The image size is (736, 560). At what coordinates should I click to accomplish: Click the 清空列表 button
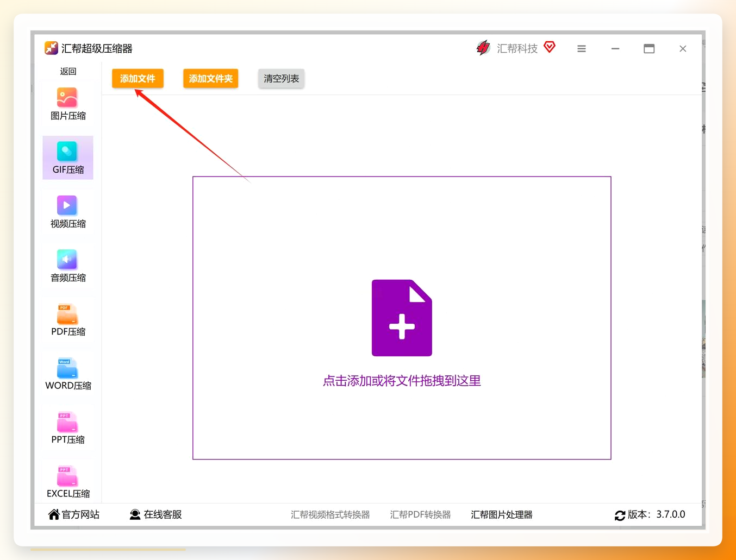click(282, 79)
